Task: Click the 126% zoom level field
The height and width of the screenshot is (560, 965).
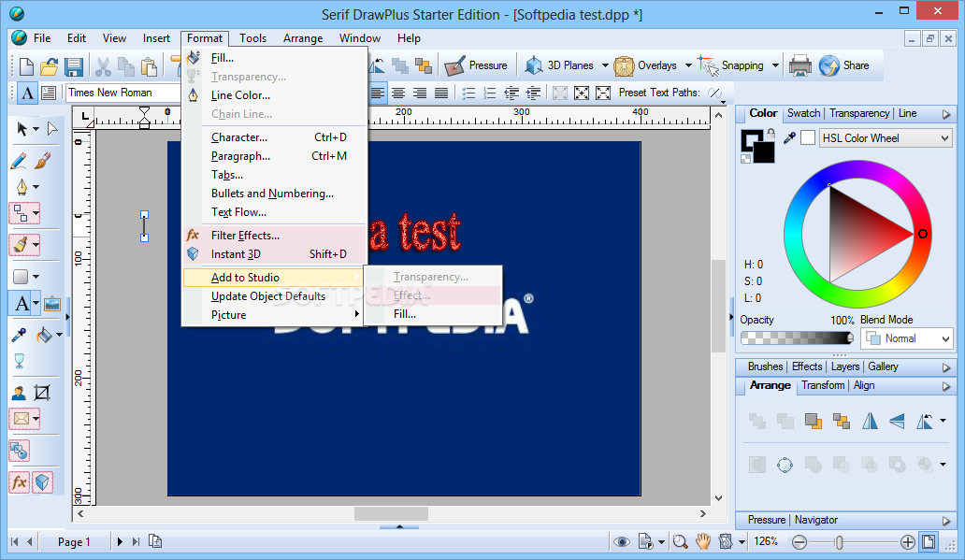Action: click(x=766, y=541)
